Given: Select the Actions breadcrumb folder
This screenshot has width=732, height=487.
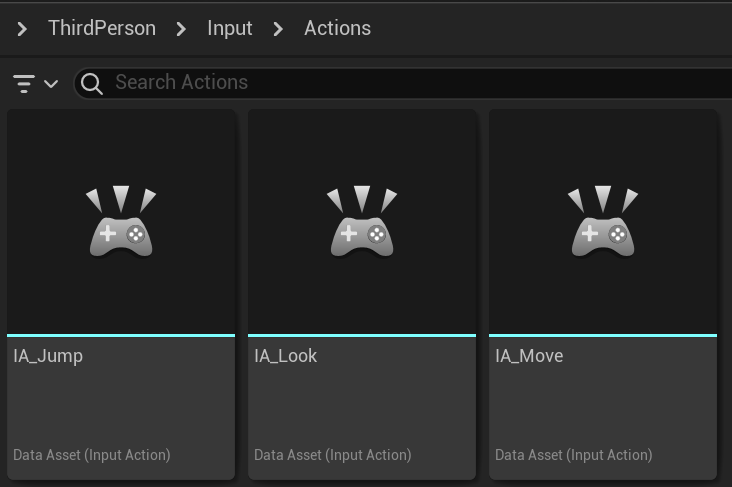Looking at the screenshot, I should click(338, 28).
